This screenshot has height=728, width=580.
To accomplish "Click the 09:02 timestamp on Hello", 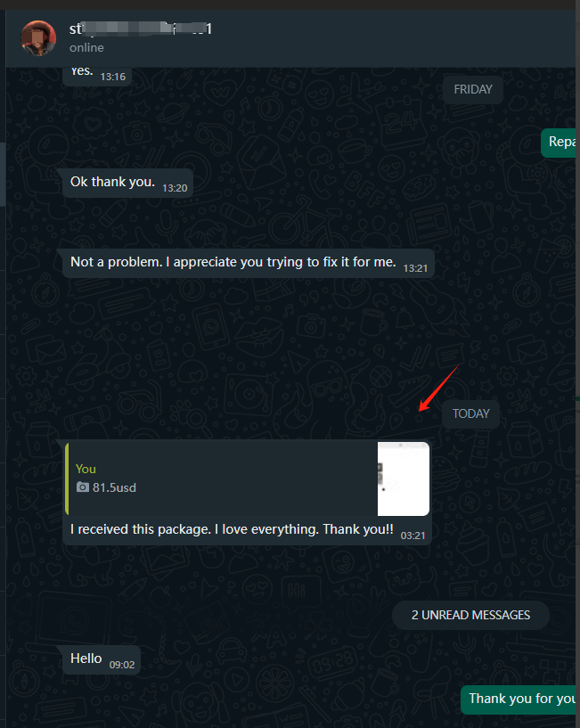I will 122,665.
